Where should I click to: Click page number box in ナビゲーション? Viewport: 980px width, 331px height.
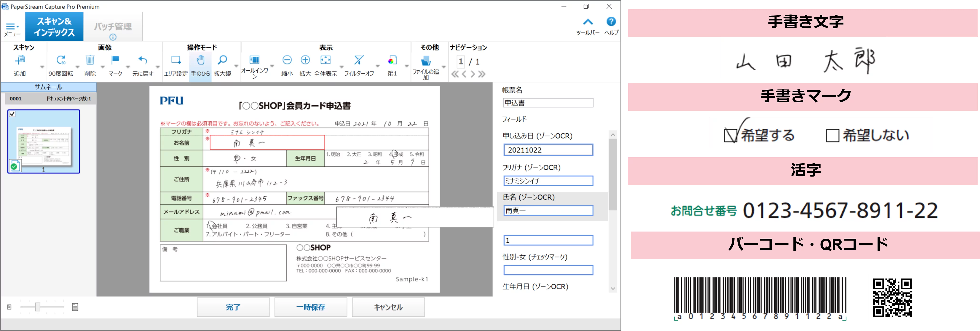(x=460, y=61)
